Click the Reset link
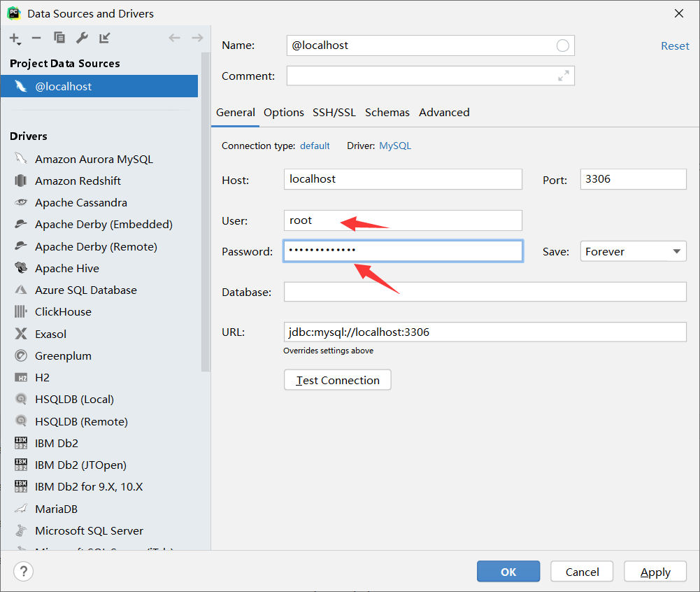Viewport: 700px width, 592px height. [675, 46]
